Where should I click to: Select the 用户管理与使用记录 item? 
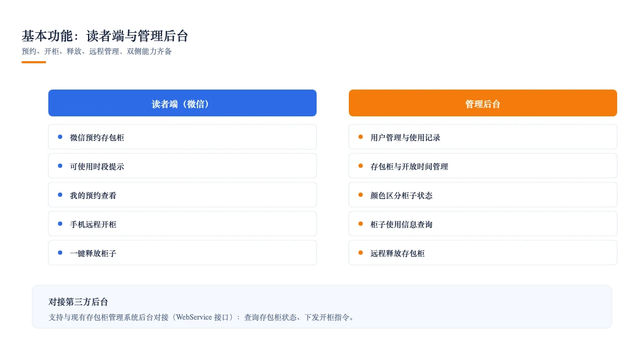483,137
